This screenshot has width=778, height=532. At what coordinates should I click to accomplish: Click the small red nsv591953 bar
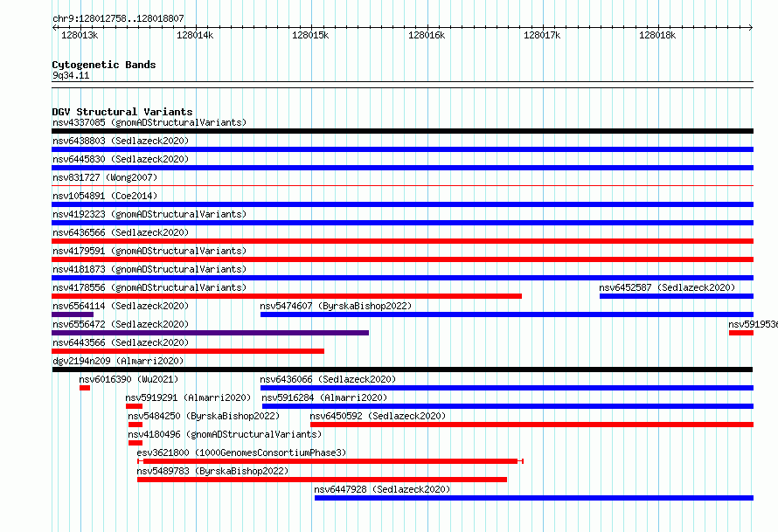(x=740, y=333)
